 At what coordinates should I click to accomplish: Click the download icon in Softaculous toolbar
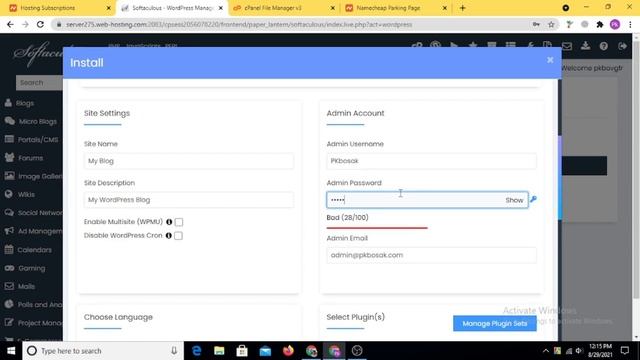click(x=585, y=46)
